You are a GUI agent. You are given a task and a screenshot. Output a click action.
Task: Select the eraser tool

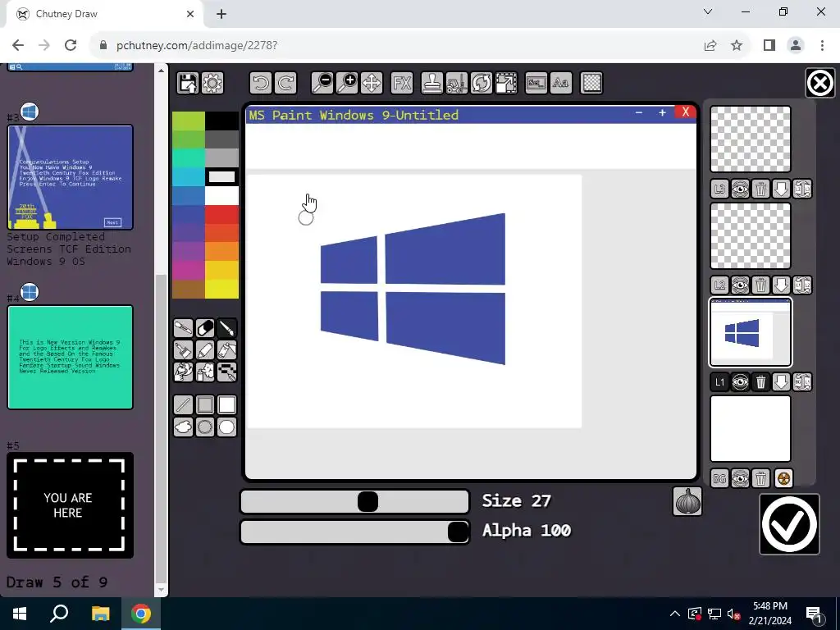[205, 328]
